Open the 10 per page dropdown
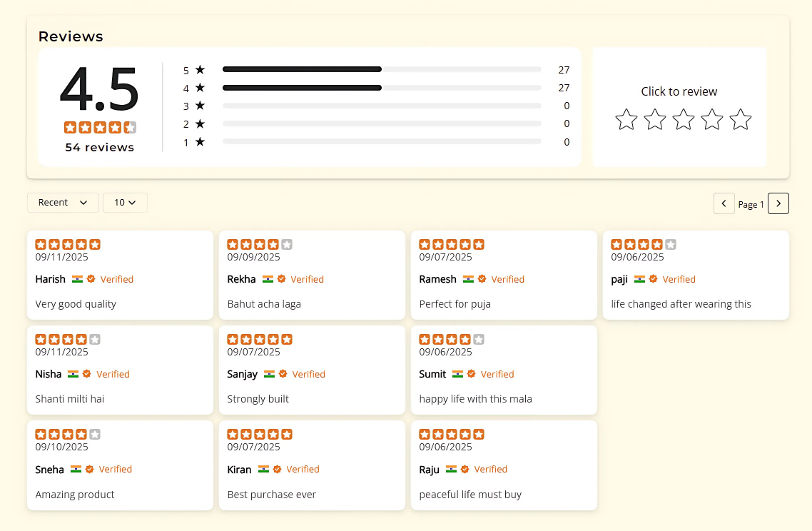 125,203
